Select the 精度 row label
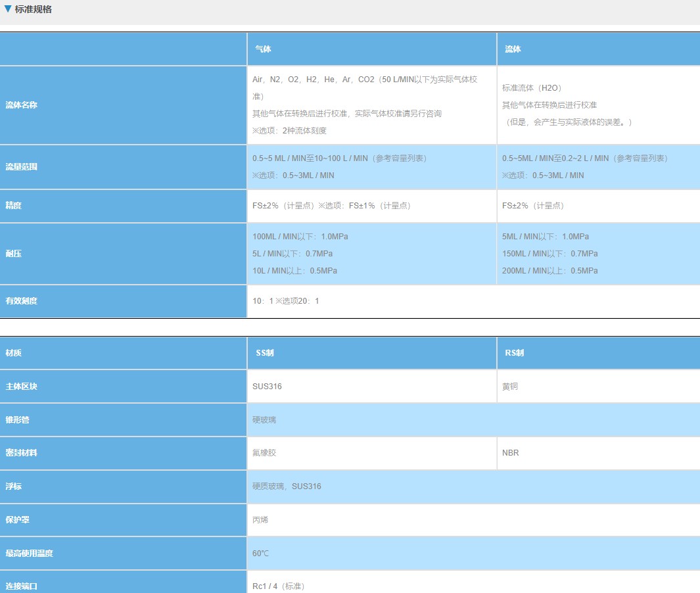The width and height of the screenshot is (700, 593). (x=14, y=206)
